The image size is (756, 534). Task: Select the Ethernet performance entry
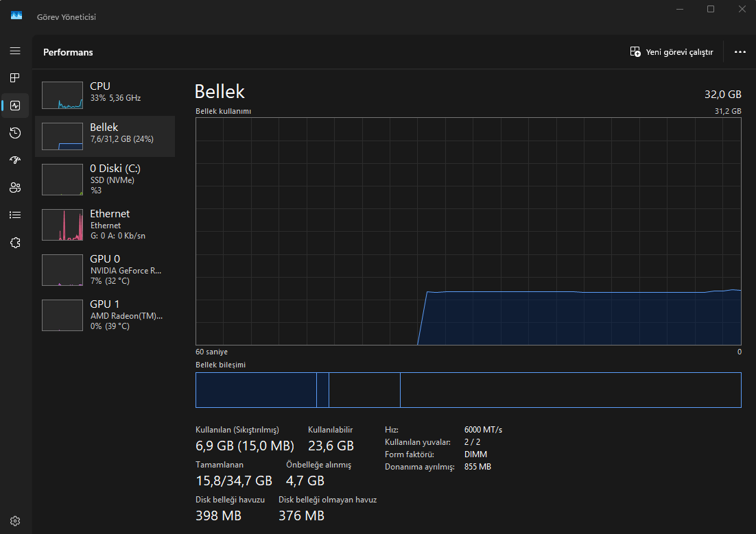pyautogui.click(x=105, y=225)
